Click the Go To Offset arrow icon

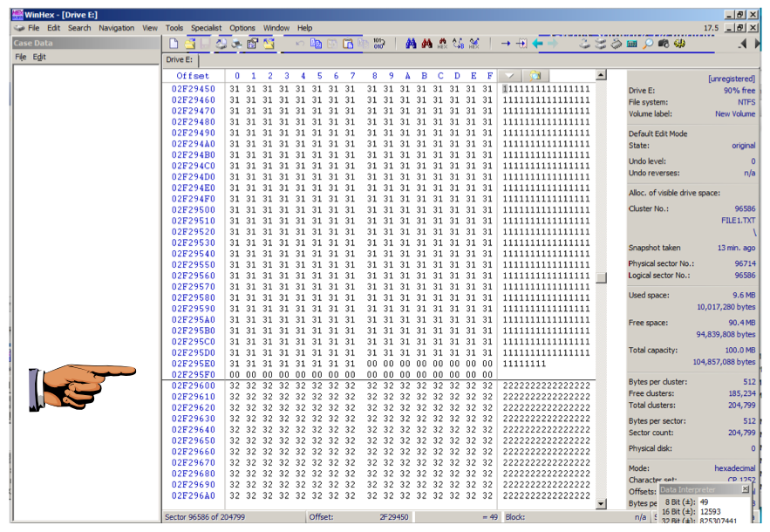[x=506, y=43]
